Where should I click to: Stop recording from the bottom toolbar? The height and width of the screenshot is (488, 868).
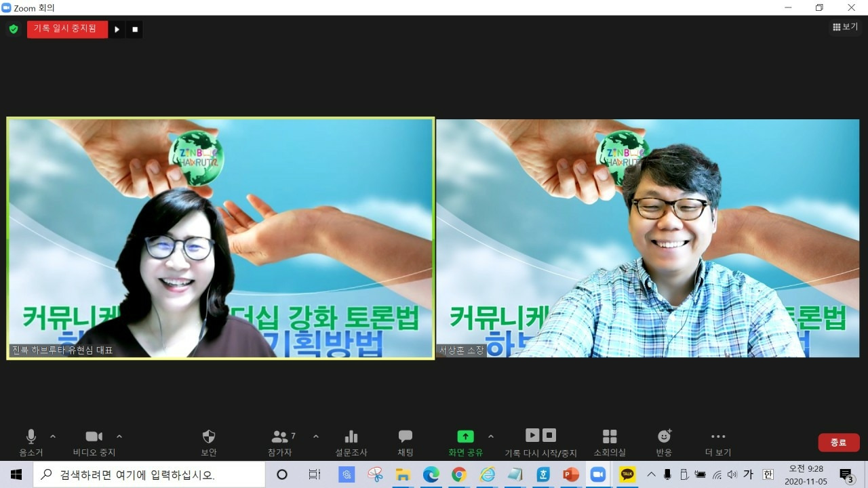(549, 435)
